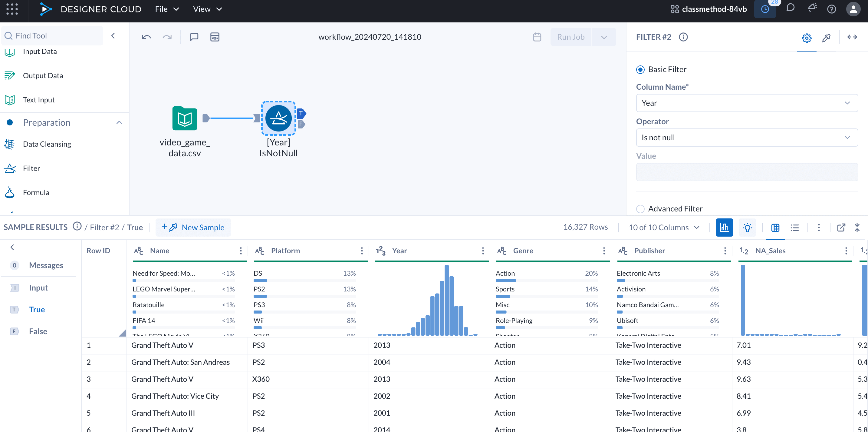The image size is (868, 432).
Task: Open the Column Name dropdown
Action: tap(746, 103)
